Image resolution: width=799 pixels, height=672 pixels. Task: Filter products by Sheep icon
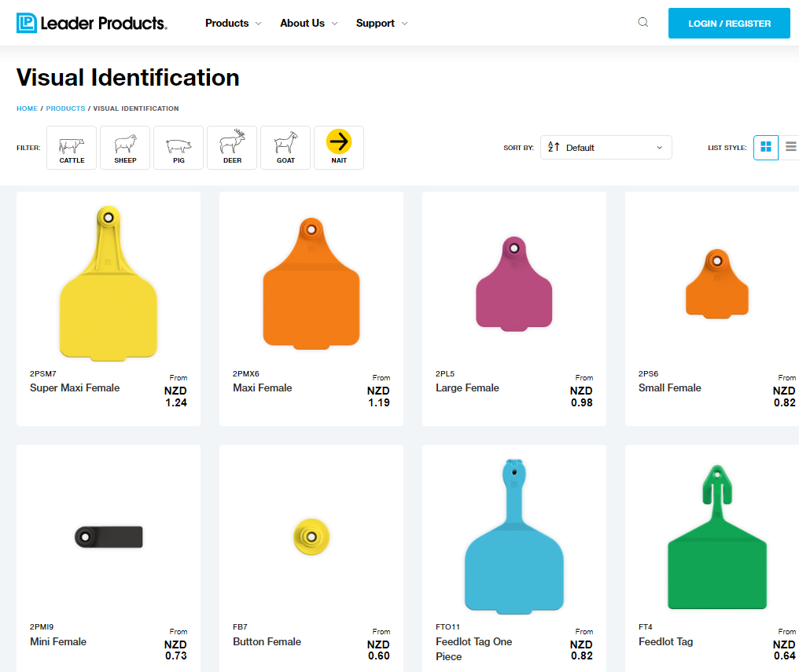[x=125, y=148]
